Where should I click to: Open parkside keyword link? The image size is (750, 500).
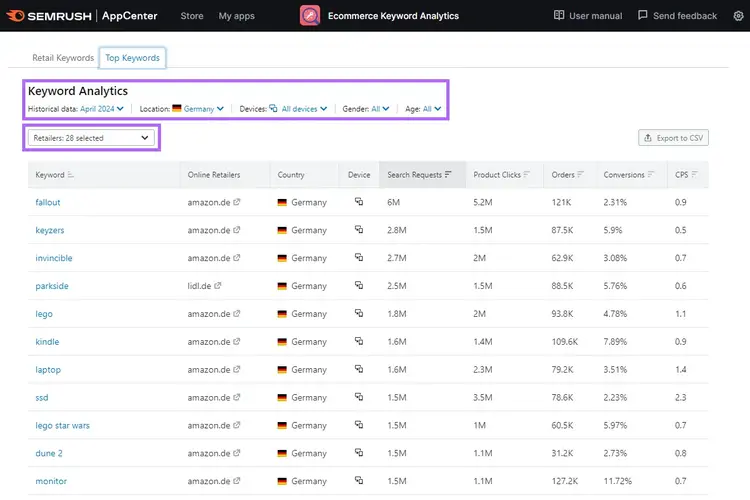coord(52,286)
